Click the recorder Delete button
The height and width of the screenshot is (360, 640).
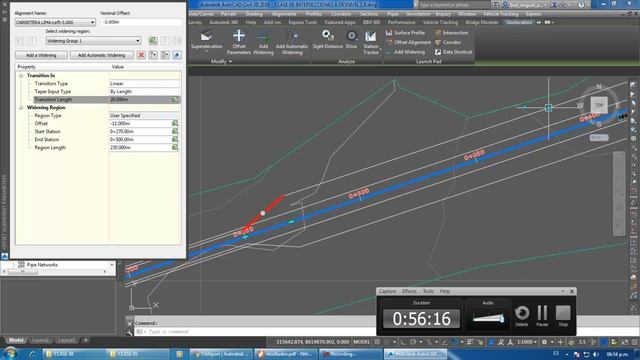tap(521, 315)
